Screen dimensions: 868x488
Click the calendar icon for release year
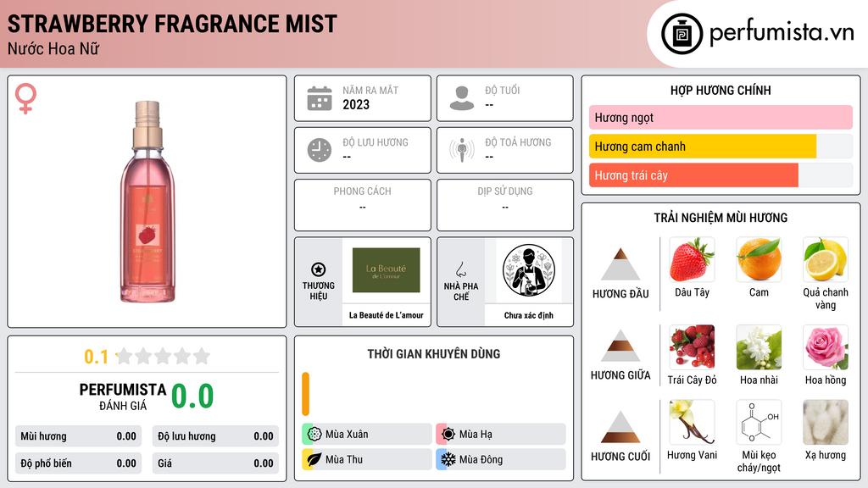(x=320, y=98)
